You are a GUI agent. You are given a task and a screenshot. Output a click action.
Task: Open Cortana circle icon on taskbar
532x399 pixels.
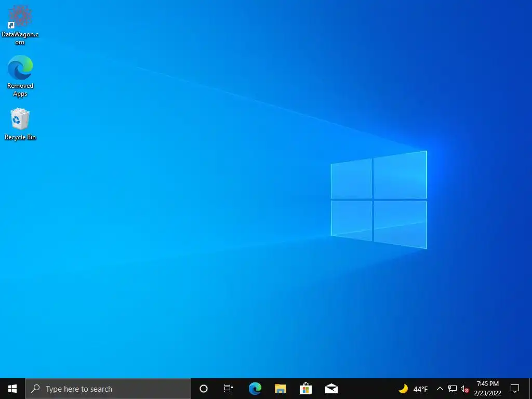click(x=204, y=389)
